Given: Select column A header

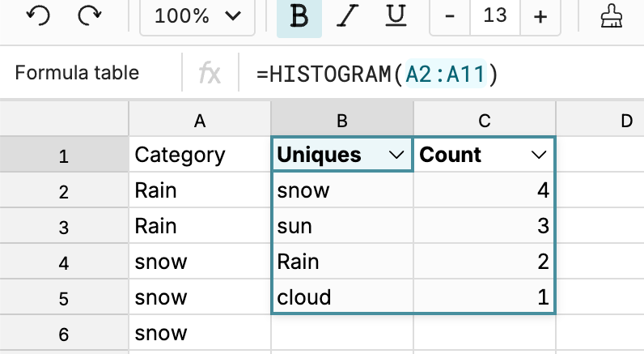Looking at the screenshot, I should click(x=200, y=121).
